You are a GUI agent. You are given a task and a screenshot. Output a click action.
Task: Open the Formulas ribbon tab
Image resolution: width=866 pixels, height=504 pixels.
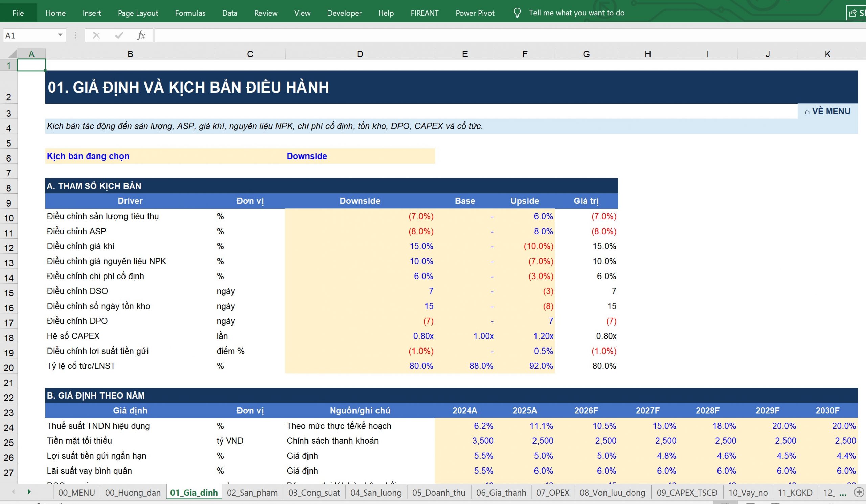[190, 13]
